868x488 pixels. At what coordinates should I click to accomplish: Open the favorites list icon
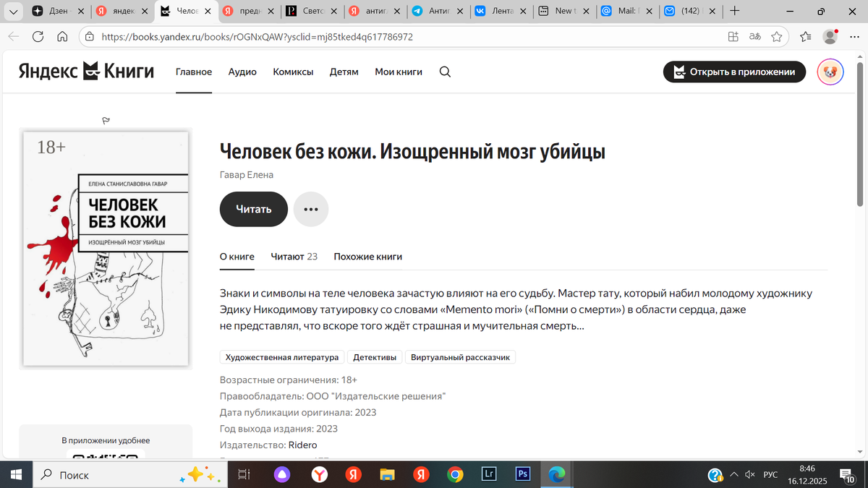[x=807, y=37]
